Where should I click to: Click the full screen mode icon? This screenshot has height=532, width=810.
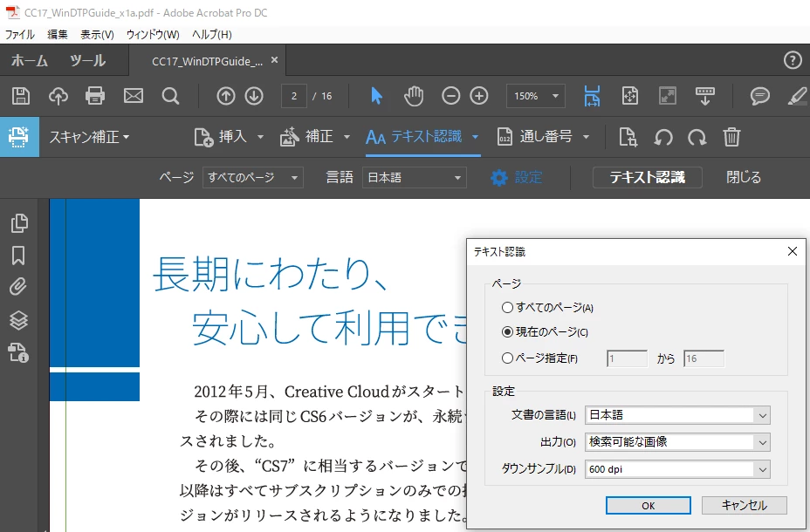pyautogui.click(x=668, y=96)
